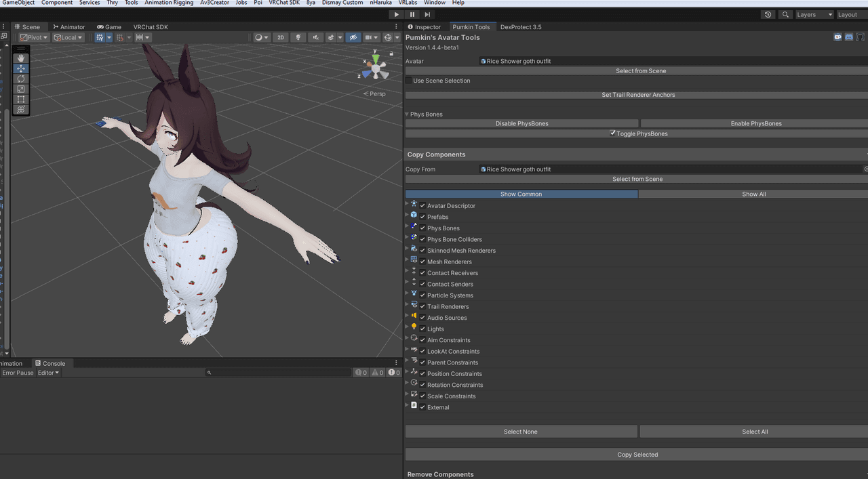Select the Scale tool
868x479 pixels.
(x=21, y=89)
